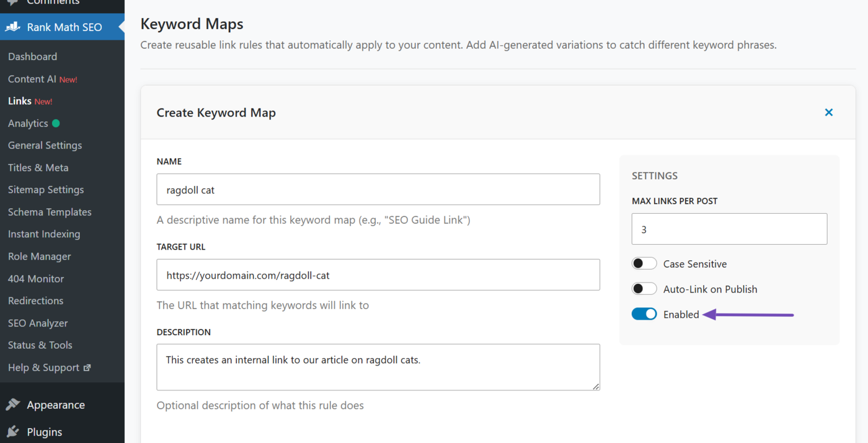Toggle the Case Sensitive switch
Viewport: 868px width, 443px height.
tap(644, 264)
